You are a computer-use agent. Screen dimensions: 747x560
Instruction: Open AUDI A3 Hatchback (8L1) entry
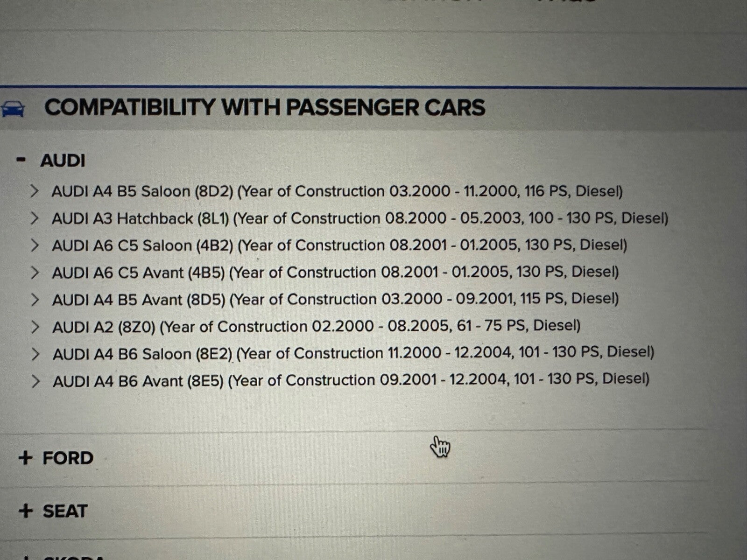(x=359, y=218)
